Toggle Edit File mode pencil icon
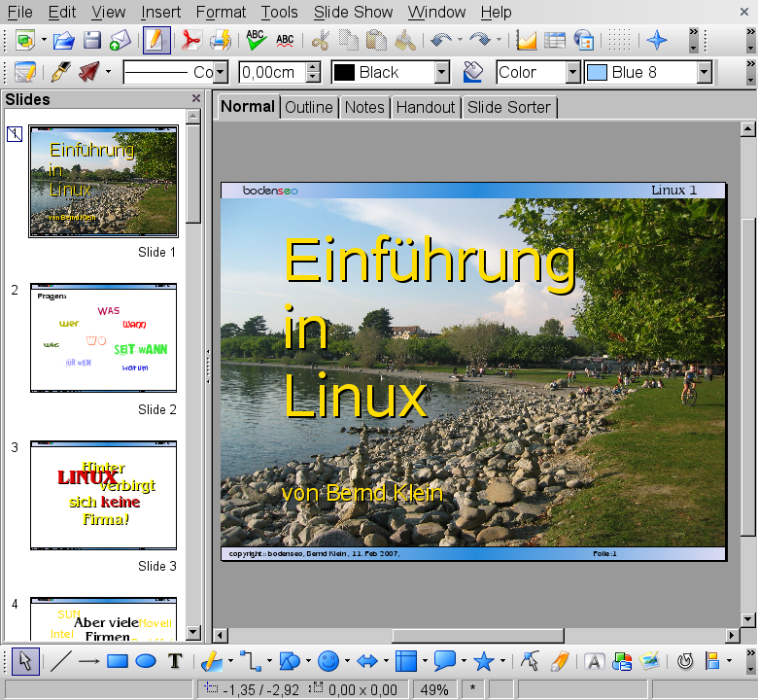The height and width of the screenshot is (700, 758). 156,40
